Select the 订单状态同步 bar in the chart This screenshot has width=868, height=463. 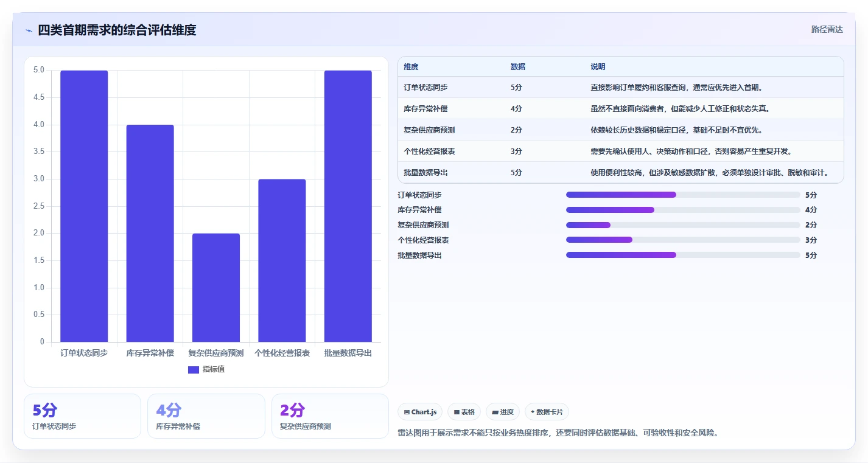point(84,206)
